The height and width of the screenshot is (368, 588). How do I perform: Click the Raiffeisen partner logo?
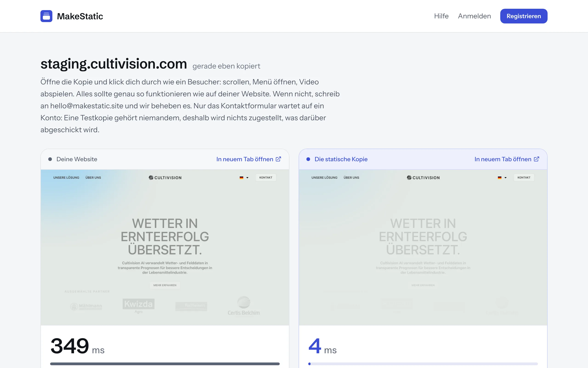tap(191, 306)
